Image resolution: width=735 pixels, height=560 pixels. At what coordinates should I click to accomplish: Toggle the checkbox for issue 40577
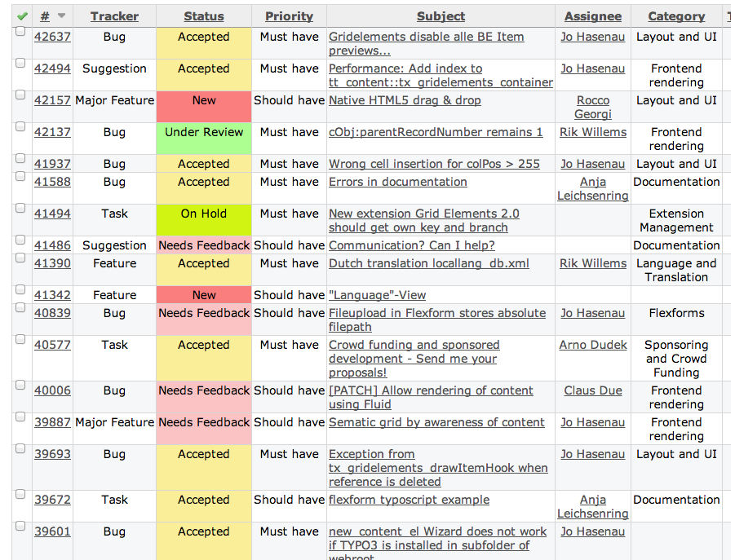pyautogui.click(x=20, y=339)
